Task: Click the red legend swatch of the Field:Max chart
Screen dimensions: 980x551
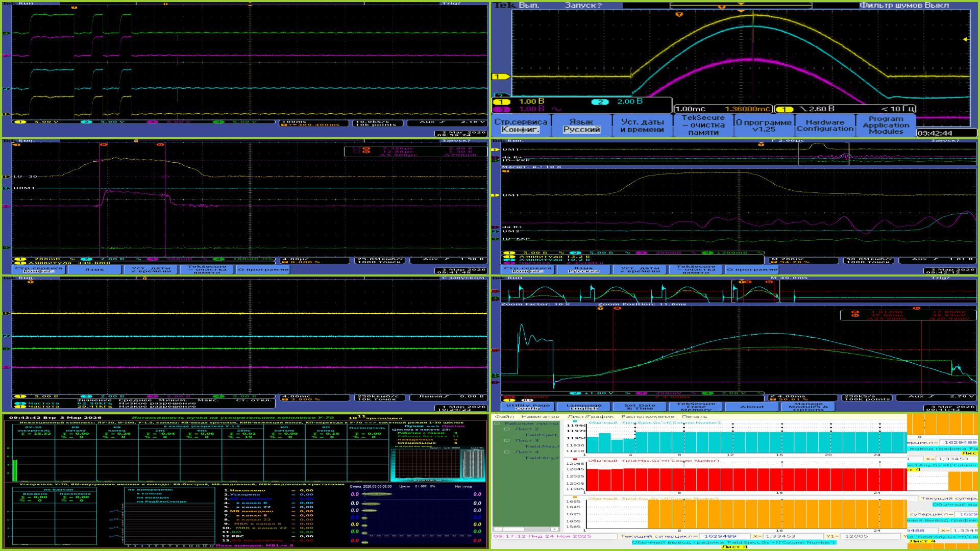Action: [x=576, y=459]
